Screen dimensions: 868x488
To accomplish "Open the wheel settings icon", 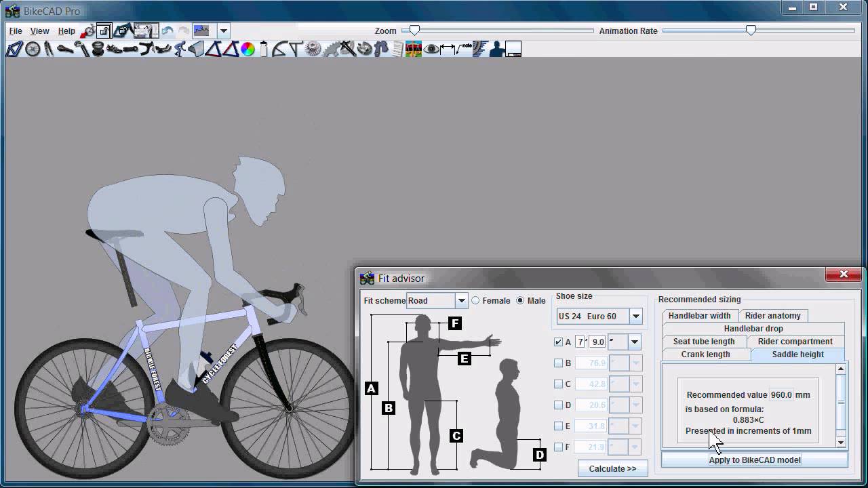I will (33, 49).
